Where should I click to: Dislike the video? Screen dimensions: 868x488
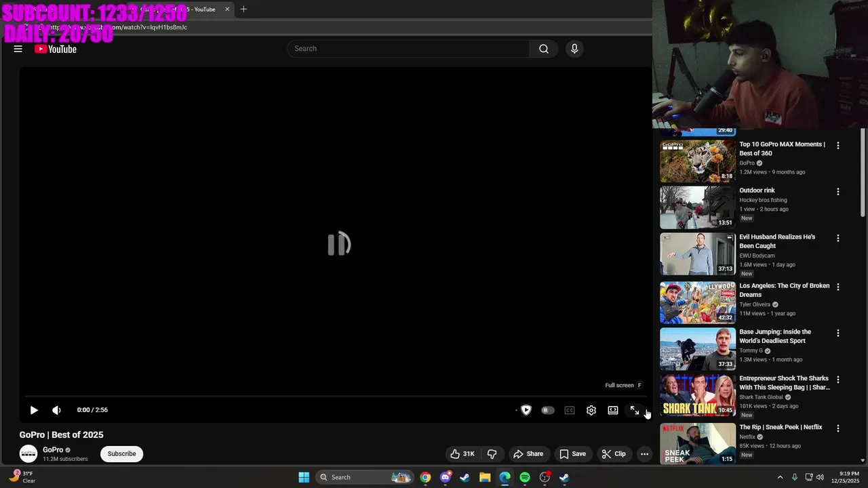point(492,454)
